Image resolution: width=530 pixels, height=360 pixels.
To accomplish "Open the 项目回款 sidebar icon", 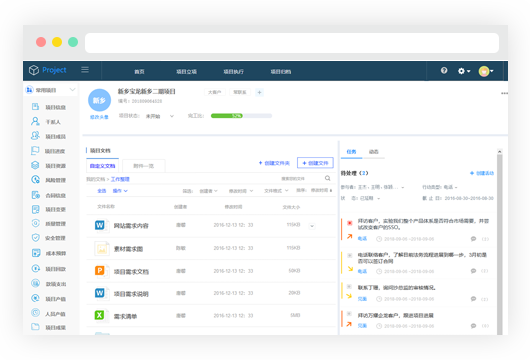I will pos(36,268).
